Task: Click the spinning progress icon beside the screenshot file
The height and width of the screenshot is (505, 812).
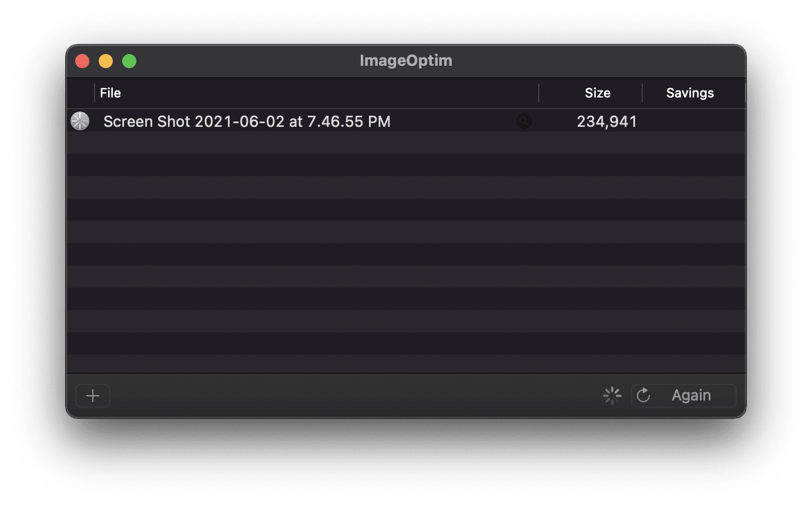Action: click(80, 121)
